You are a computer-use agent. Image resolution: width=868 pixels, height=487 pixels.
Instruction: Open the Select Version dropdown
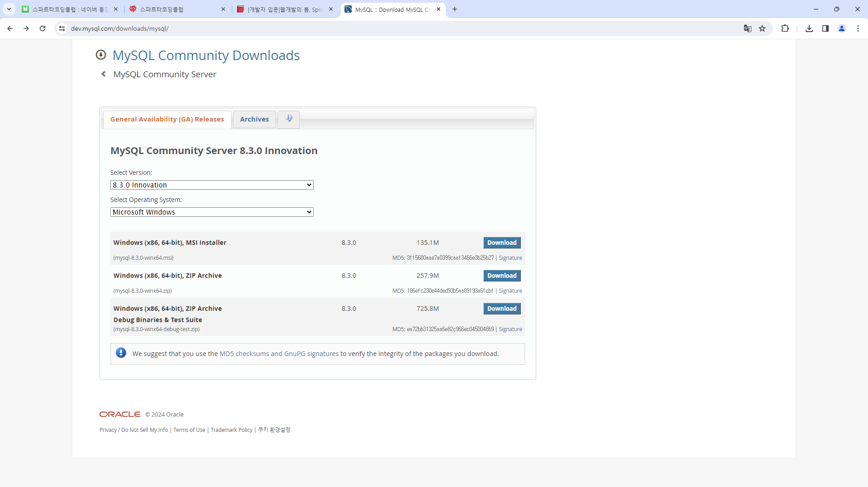pyautogui.click(x=212, y=185)
